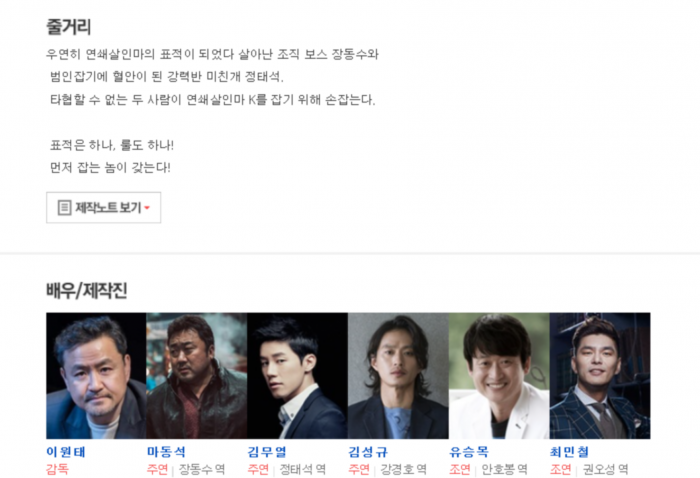Follow the 김무열 name link
Viewport: 700px width, 478px height.
tap(267, 452)
